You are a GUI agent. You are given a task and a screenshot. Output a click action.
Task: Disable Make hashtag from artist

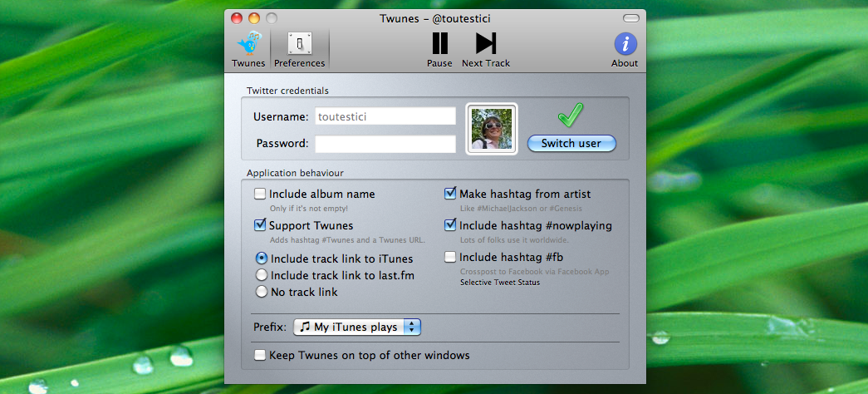coord(451,194)
